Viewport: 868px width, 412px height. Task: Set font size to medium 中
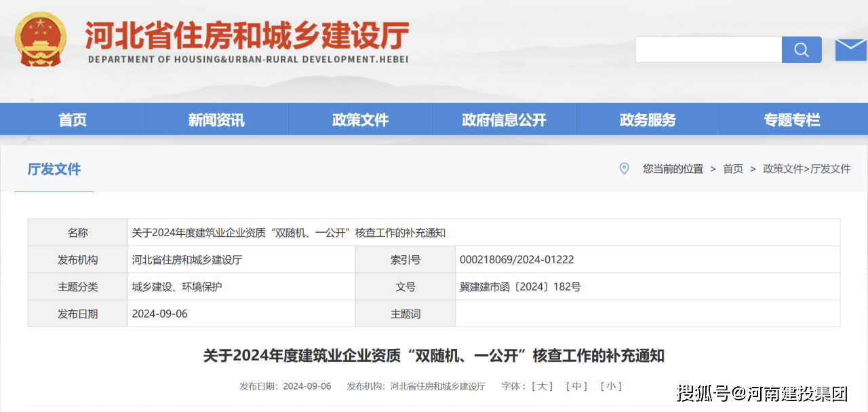point(576,386)
